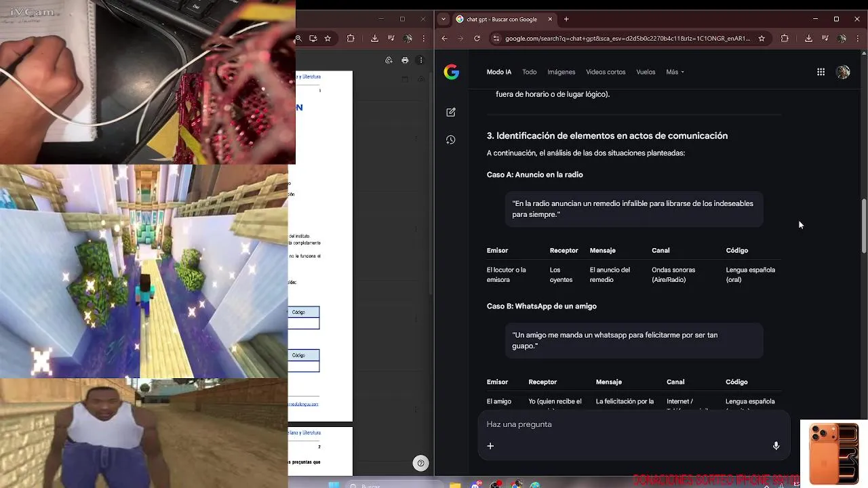Open File Explorer from taskbar

456,484
